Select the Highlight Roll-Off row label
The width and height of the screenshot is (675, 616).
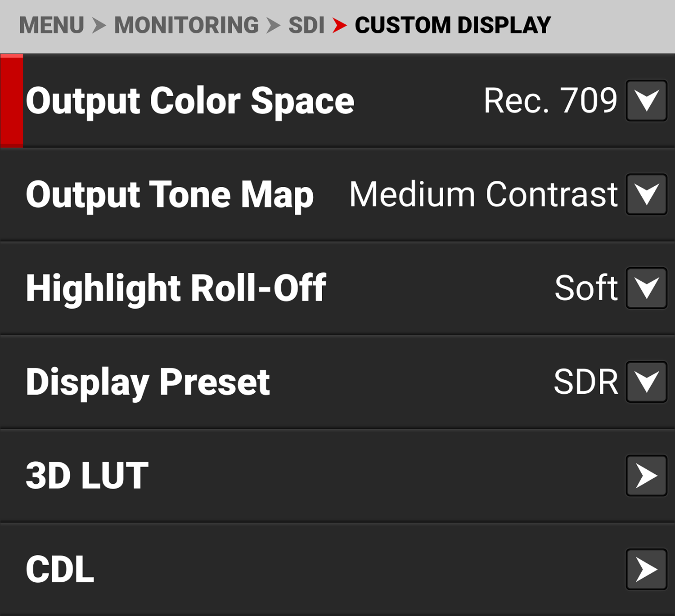click(x=176, y=288)
